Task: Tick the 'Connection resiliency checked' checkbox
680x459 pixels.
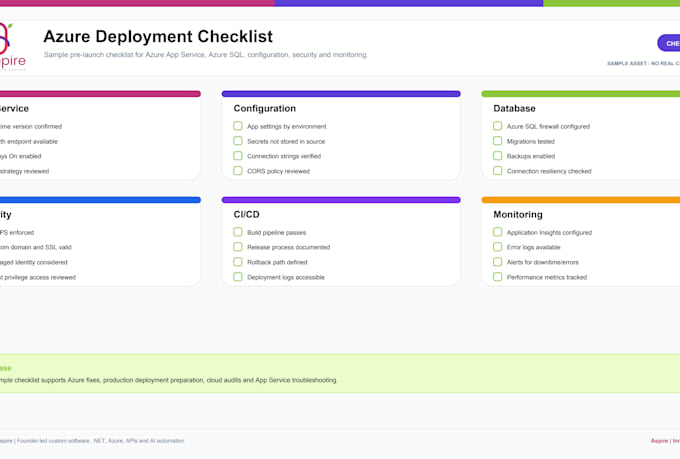Action: [x=497, y=171]
